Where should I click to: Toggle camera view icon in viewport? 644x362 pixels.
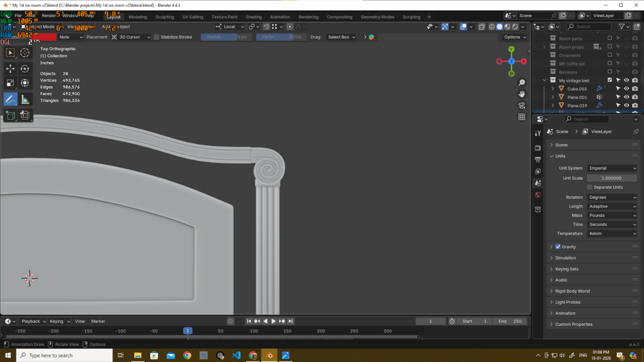coord(522,106)
